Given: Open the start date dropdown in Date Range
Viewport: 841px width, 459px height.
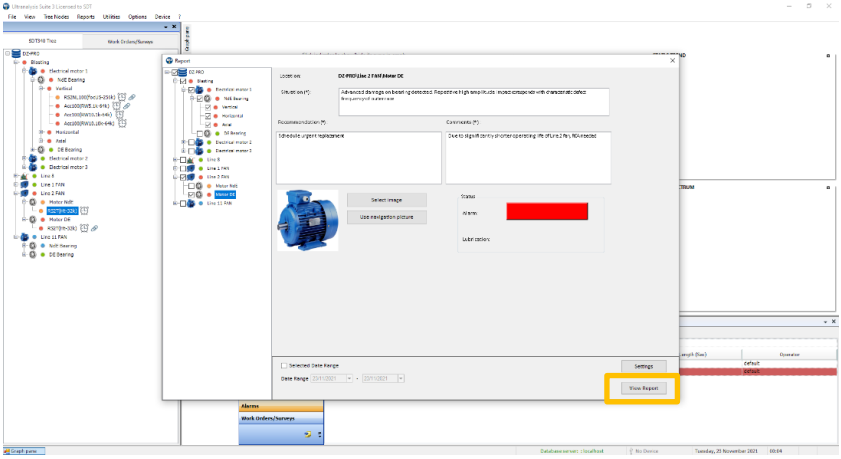Looking at the screenshot, I should coord(349,378).
